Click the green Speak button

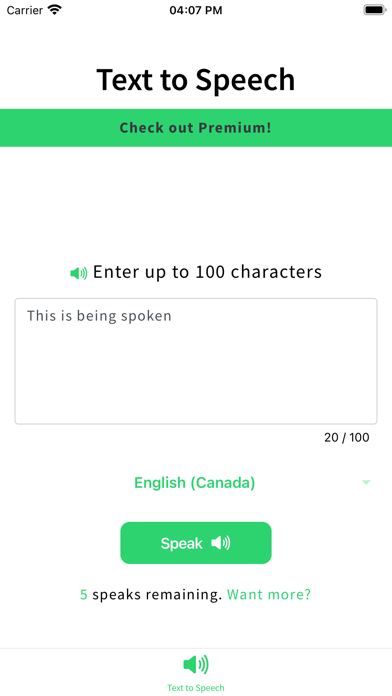click(196, 543)
